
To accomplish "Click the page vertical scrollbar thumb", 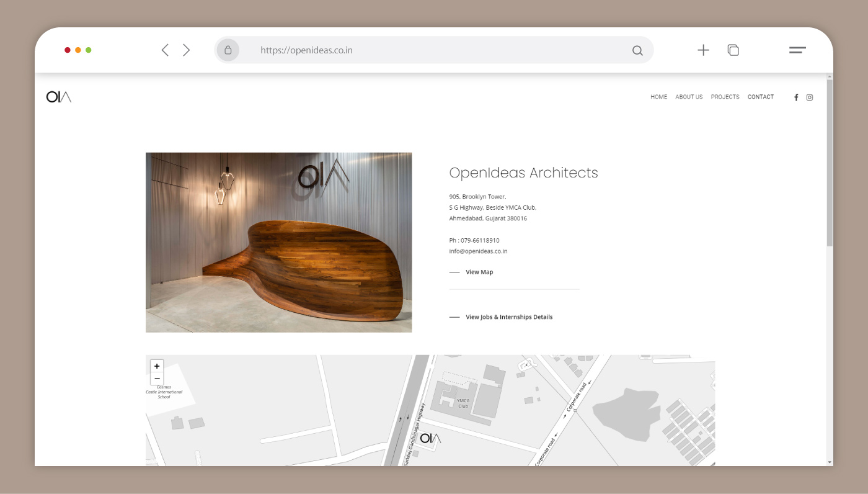I will (830, 163).
